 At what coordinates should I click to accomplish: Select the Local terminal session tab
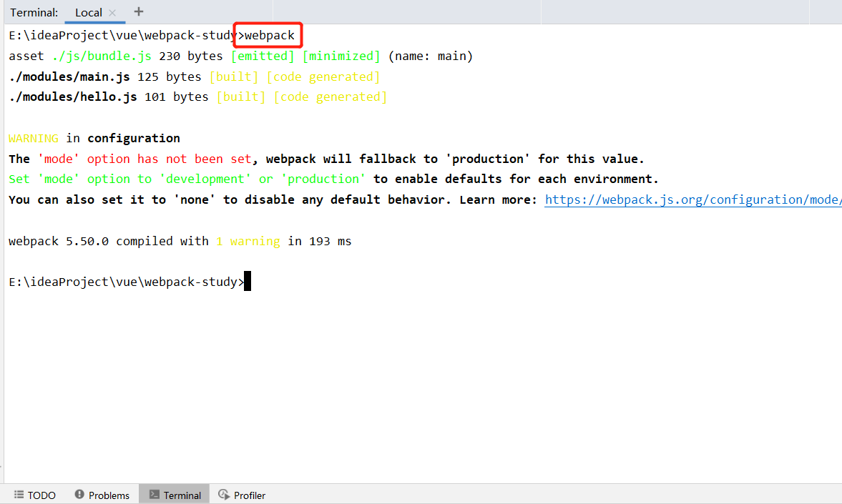[89, 13]
